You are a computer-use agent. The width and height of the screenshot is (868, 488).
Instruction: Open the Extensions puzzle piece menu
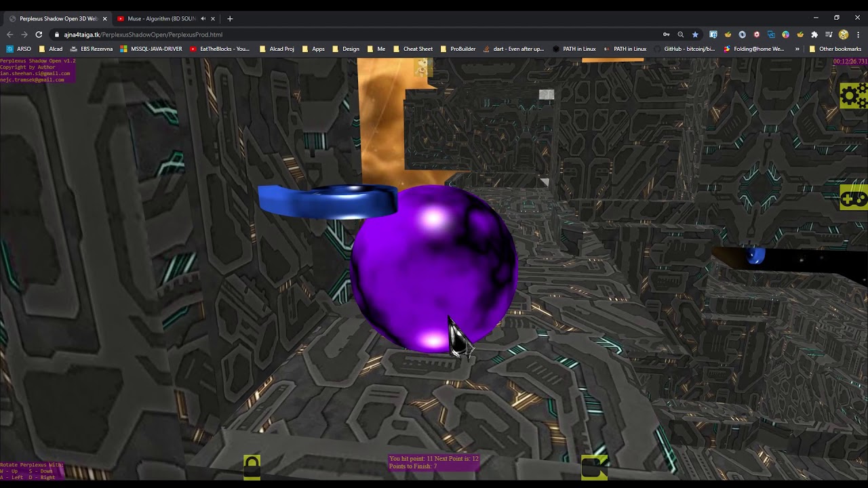[814, 35]
